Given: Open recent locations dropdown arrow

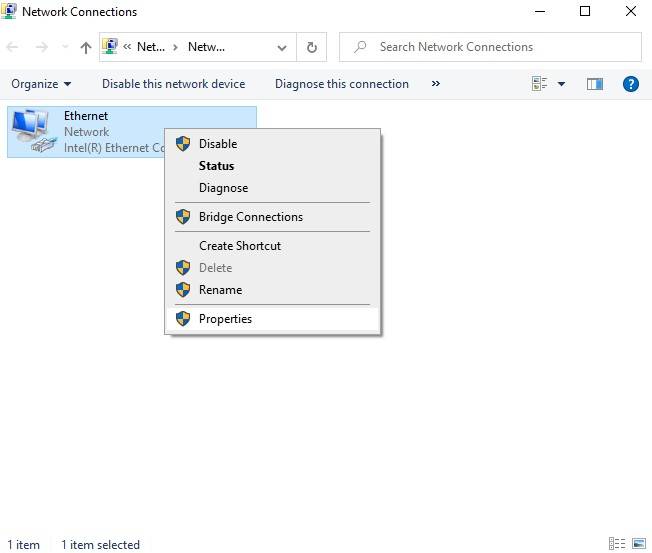Looking at the screenshot, I should [65, 47].
